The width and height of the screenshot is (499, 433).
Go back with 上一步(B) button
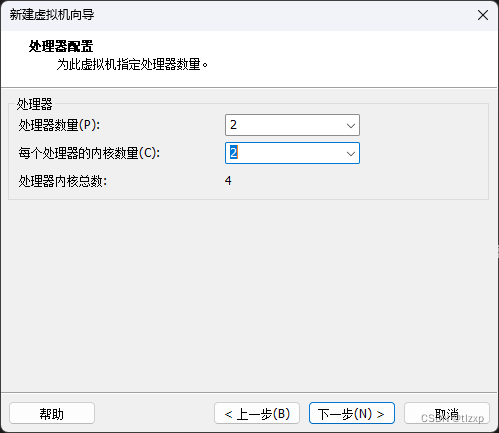click(x=257, y=413)
